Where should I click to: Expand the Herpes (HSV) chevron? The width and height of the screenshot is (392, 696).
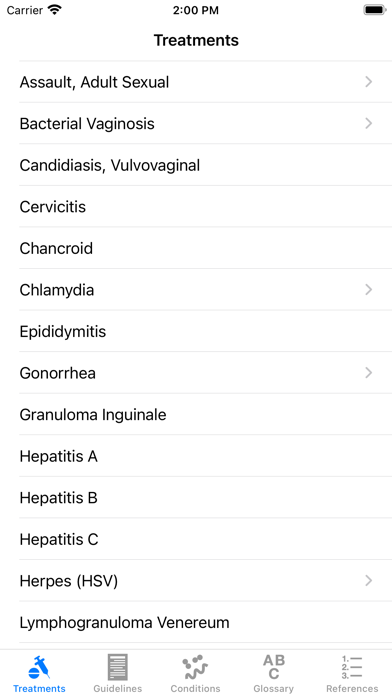(368, 581)
